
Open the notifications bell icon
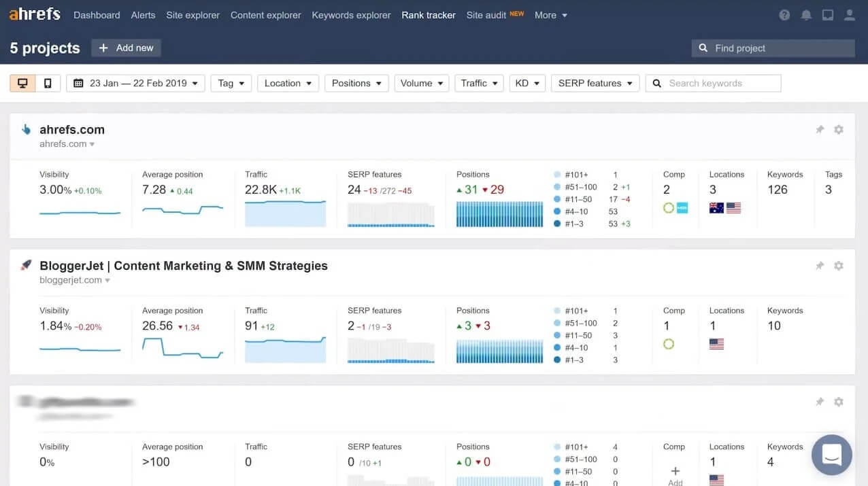(806, 15)
